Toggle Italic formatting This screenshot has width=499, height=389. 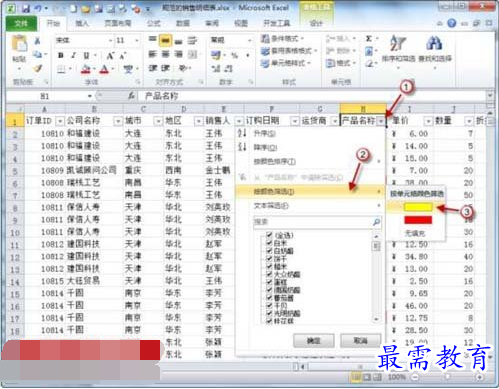(73, 55)
